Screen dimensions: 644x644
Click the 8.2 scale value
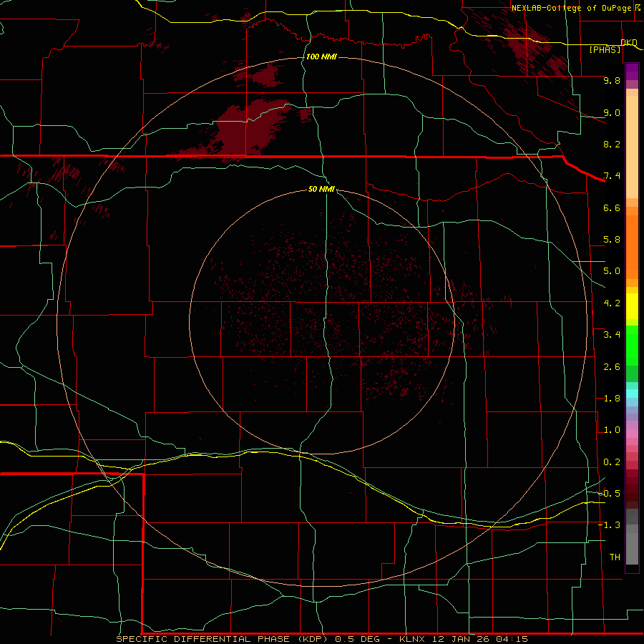(612, 144)
